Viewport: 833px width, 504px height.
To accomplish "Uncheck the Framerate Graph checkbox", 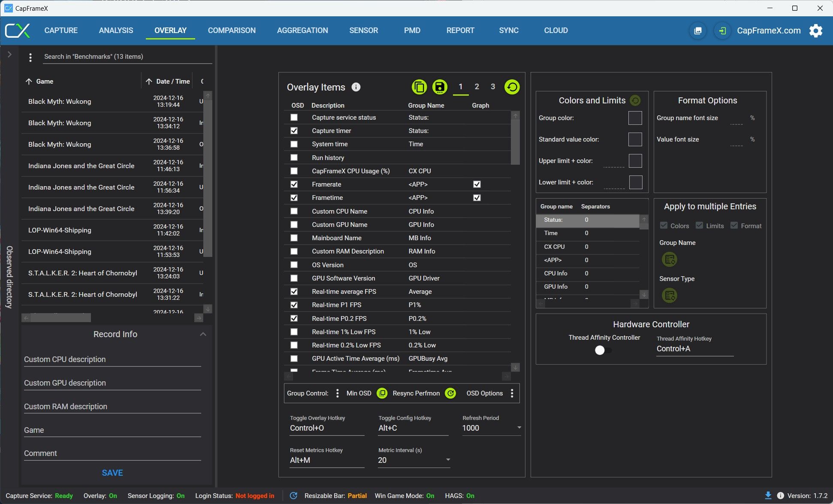I will point(477,184).
